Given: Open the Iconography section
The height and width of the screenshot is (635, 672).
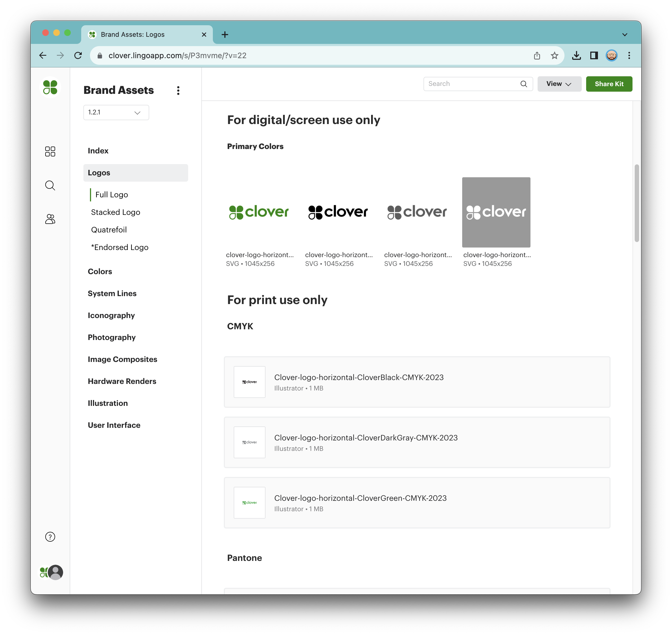Looking at the screenshot, I should pyautogui.click(x=111, y=316).
